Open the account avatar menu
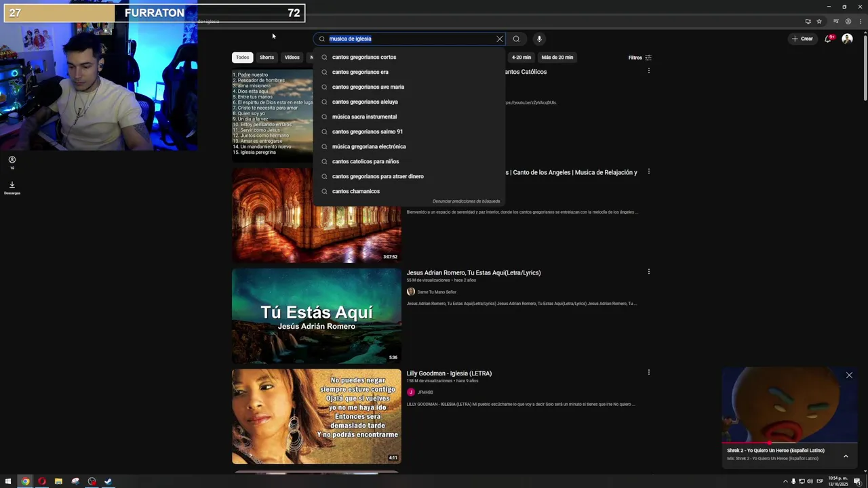This screenshot has height=488, width=868. (847, 39)
